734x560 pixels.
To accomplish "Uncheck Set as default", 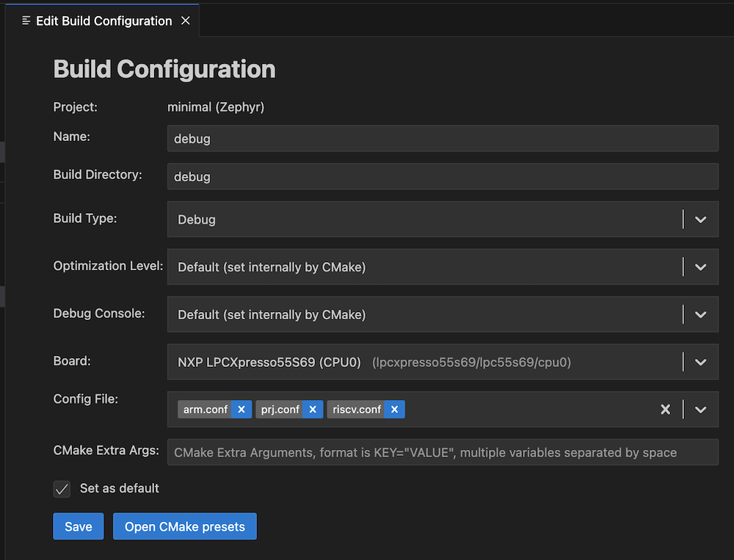I will (62, 489).
